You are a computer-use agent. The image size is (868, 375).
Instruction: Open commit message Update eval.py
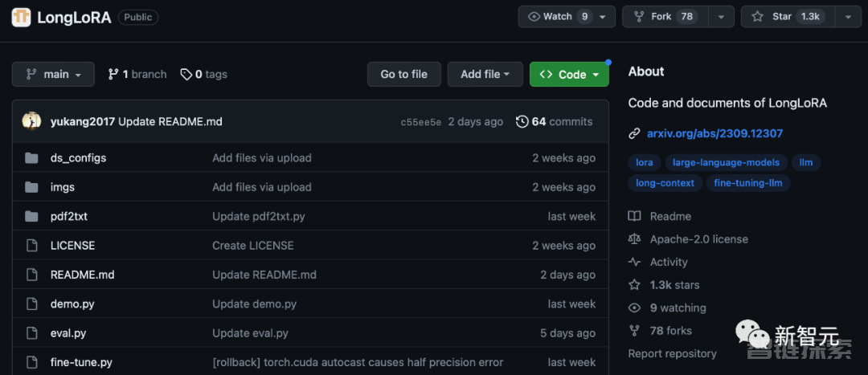coord(250,333)
